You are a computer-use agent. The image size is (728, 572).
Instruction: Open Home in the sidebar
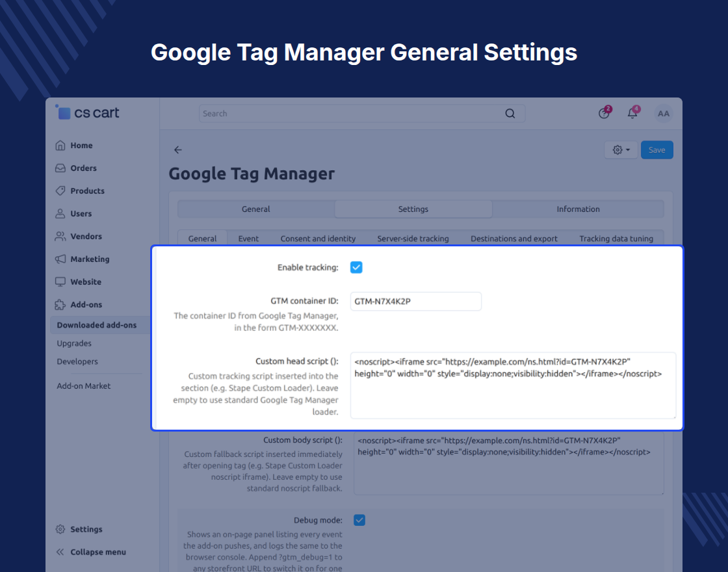click(81, 146)
